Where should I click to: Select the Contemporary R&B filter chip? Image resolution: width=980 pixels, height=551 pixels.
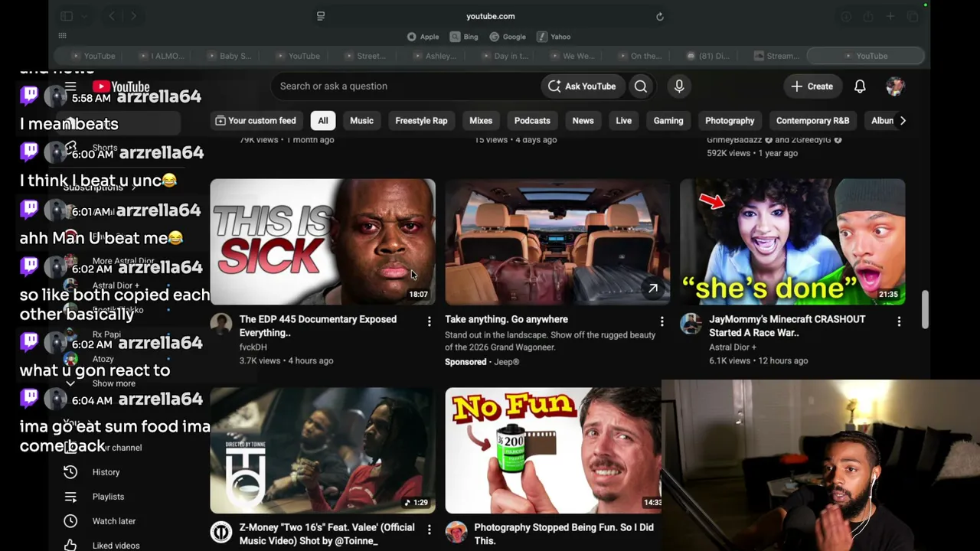coord(812,121)
